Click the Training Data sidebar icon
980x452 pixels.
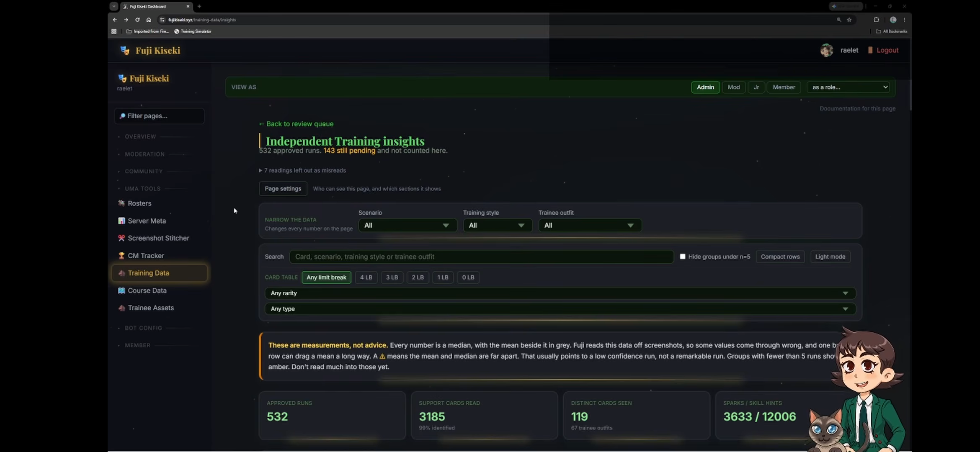pos(121,273)
